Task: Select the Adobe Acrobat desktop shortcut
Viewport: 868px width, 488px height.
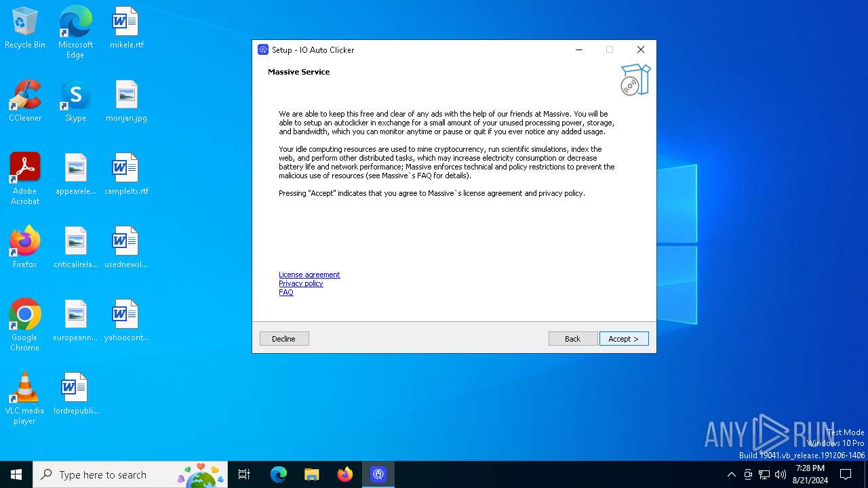Action: click(x=25, y=179)
